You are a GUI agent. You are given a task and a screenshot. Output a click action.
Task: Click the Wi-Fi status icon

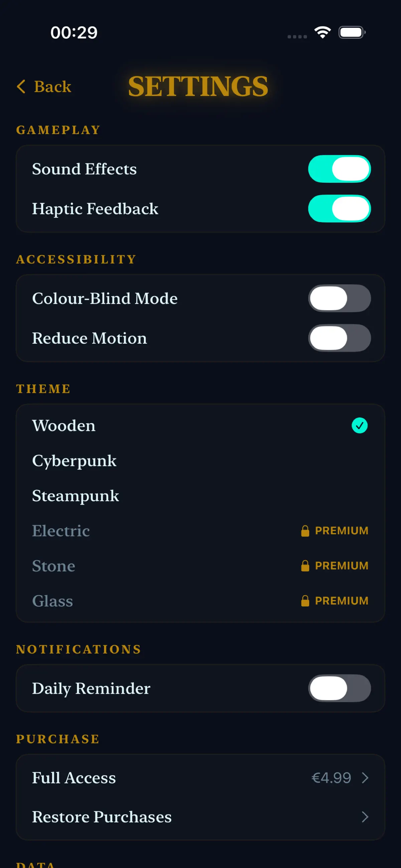[x=322, y=32]
